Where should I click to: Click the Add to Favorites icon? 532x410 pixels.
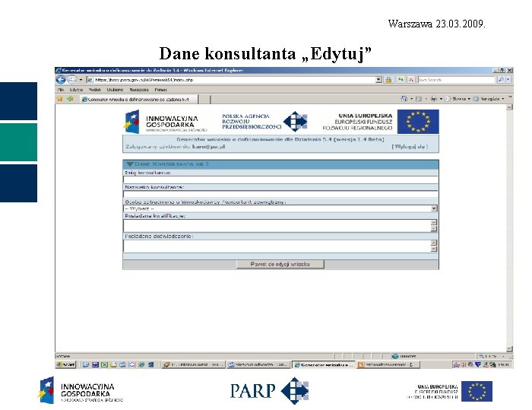tap(70, 99)
